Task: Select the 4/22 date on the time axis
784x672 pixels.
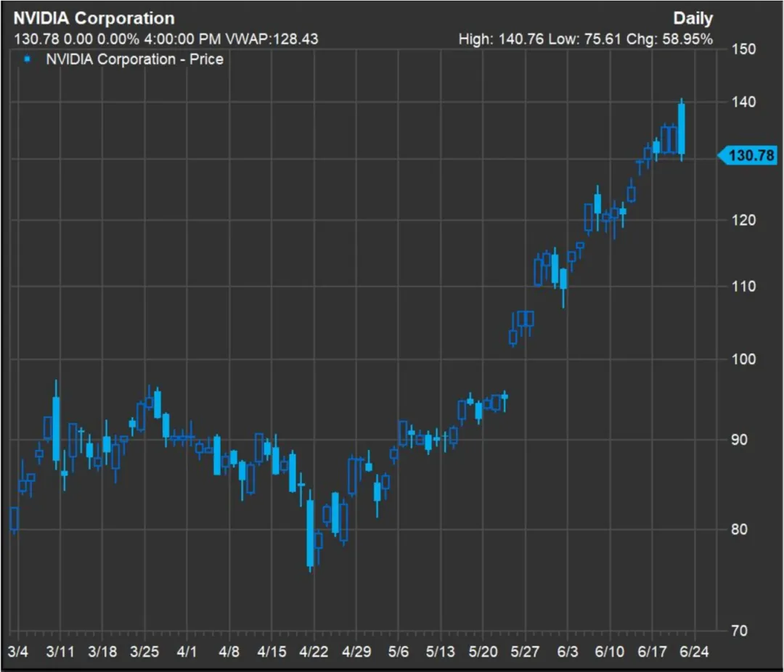Action: tap(313, 652)
